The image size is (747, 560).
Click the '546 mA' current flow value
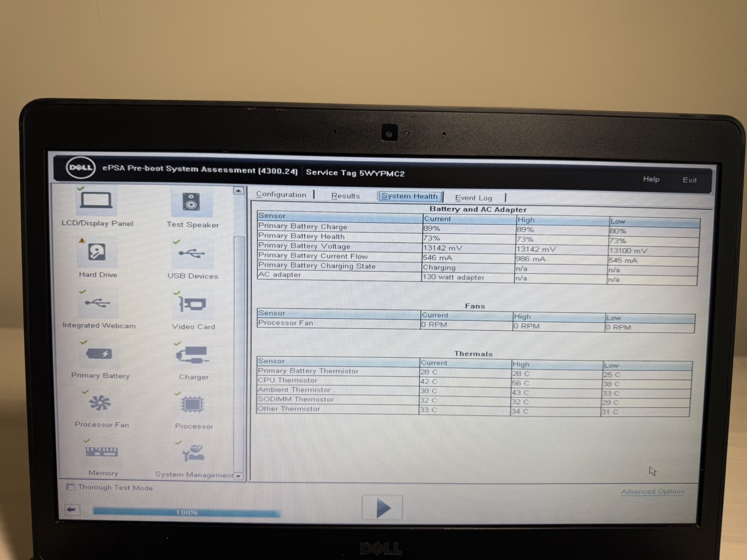click(437, 257)
